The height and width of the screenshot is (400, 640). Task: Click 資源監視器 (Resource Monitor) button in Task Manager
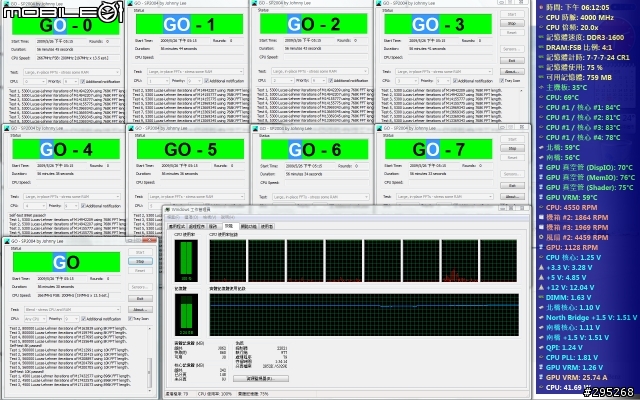click(261, 379)
